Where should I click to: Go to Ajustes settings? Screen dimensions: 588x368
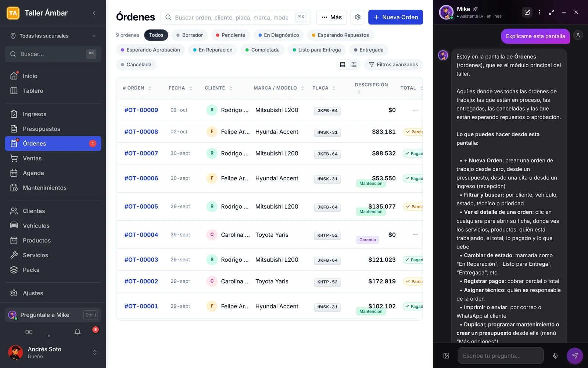(x=53, y=293)
